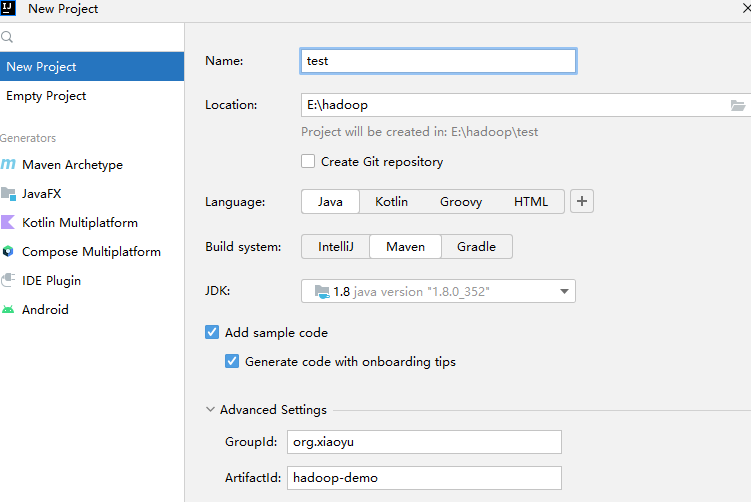Add another language with plus button
Viewport: 751px width, 502px height.
click(581, 201)
